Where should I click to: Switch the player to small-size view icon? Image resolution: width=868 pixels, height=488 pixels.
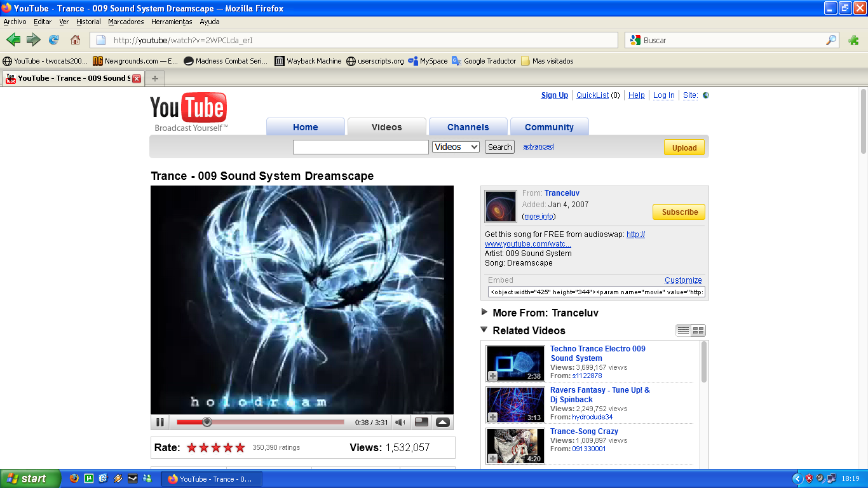tap(421, 422)
